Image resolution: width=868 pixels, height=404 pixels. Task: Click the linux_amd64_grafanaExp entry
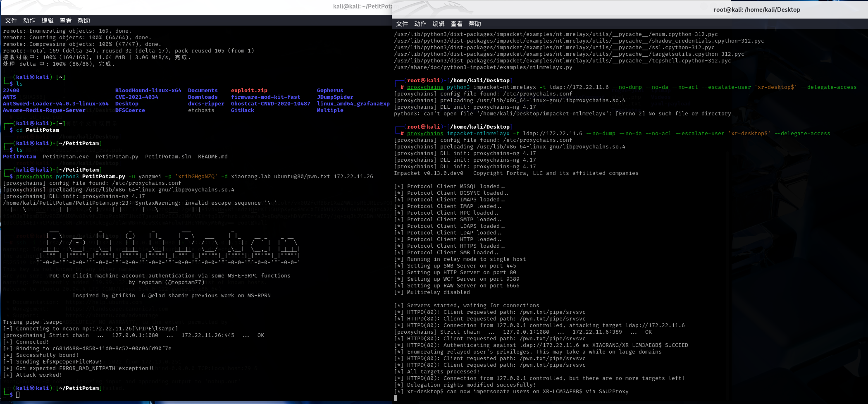click(x=353, y=104)
